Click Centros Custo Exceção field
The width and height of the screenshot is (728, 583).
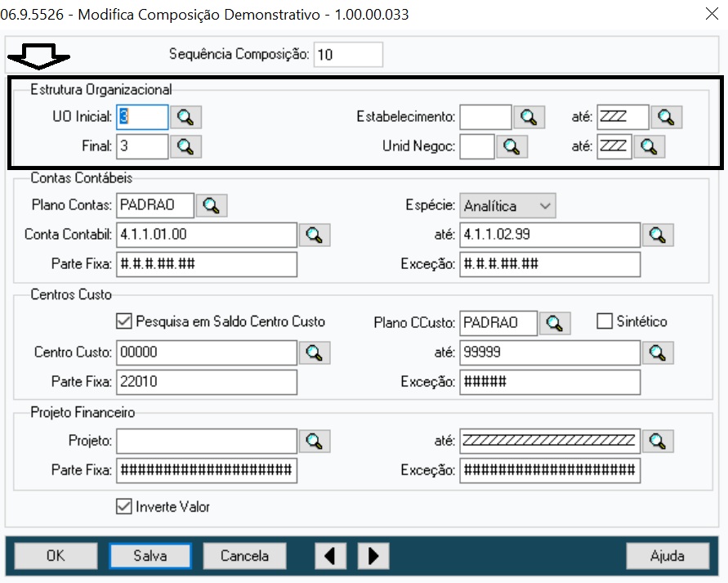[x=550, y=382]
